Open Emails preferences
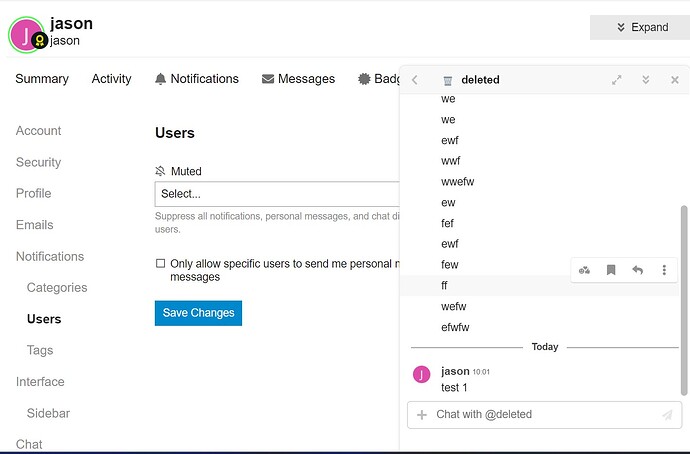Image resolution: width=690 pixels, height=454 pixels. coord(34,225)
